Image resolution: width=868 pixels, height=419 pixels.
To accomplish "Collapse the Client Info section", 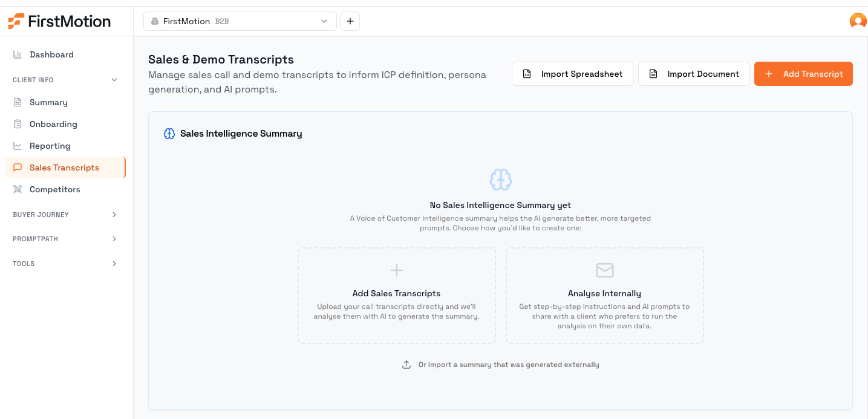I will click(x=67, y=80).
